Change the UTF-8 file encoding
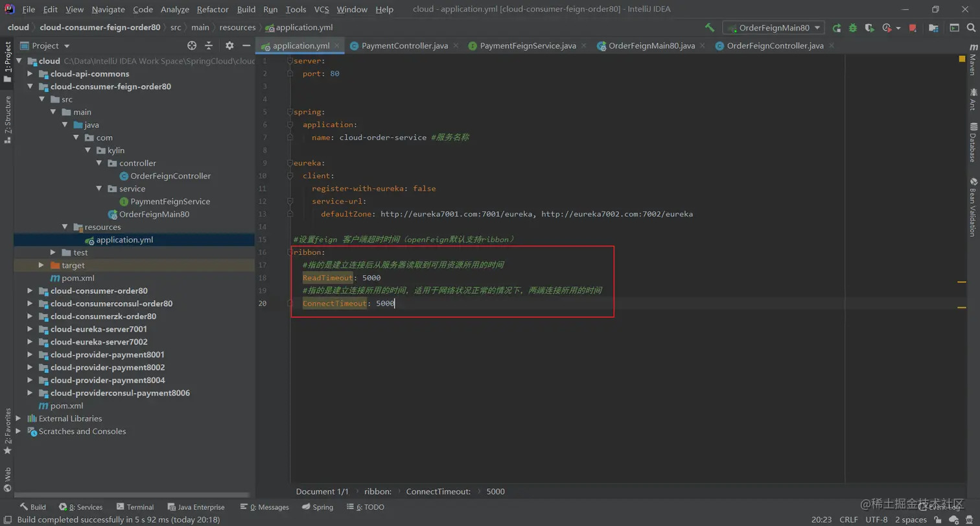The height and width of the screenshot is (526, 980). pos(876,520)
